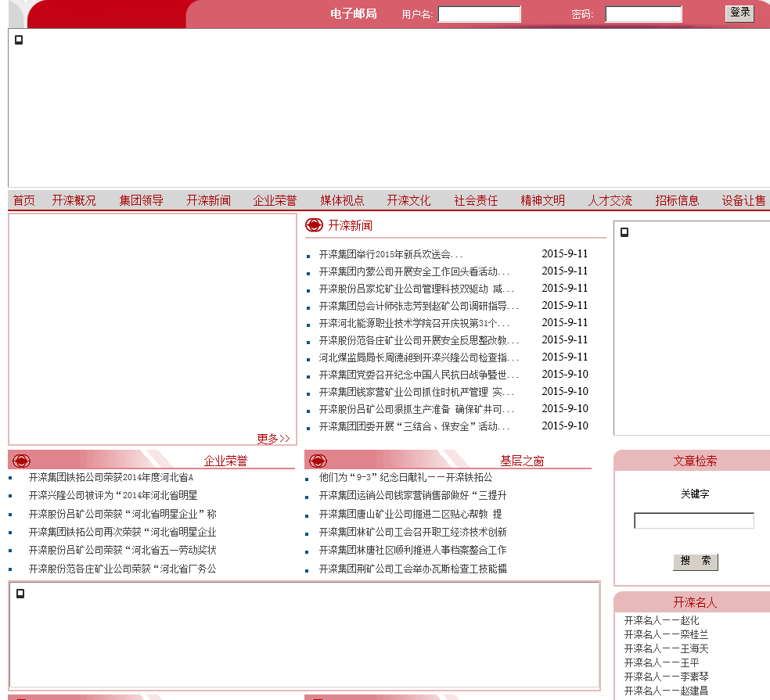Open the 设备让售 menu item
The image size is (770, 700).
[743, 200]
